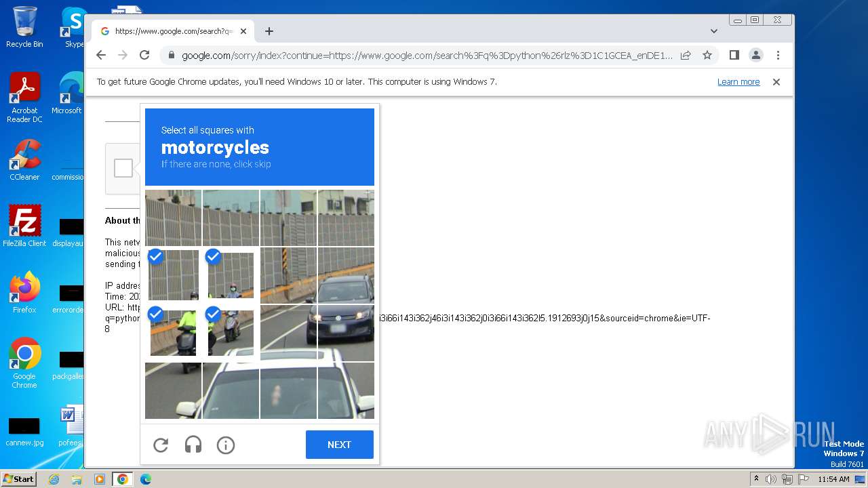The width and height of the screenshot is (868, 488).
Task: Reload the current Chrome page
Action: point(144,56)
